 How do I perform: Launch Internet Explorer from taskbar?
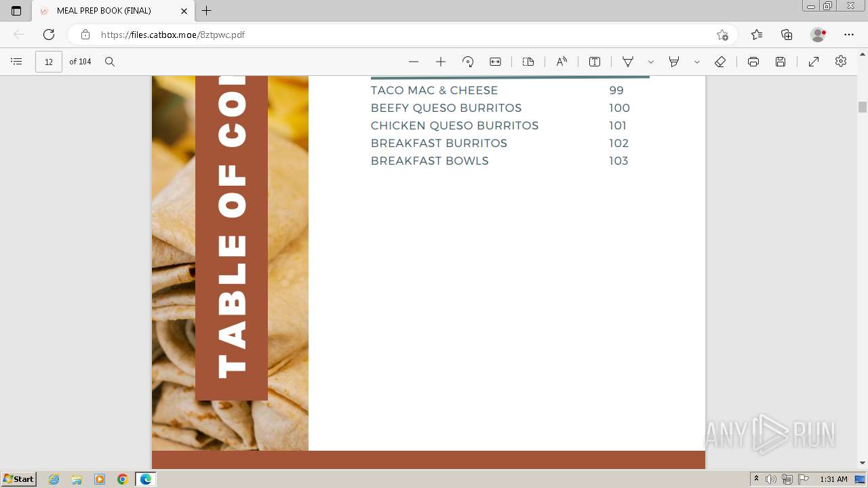coord(54,479)
